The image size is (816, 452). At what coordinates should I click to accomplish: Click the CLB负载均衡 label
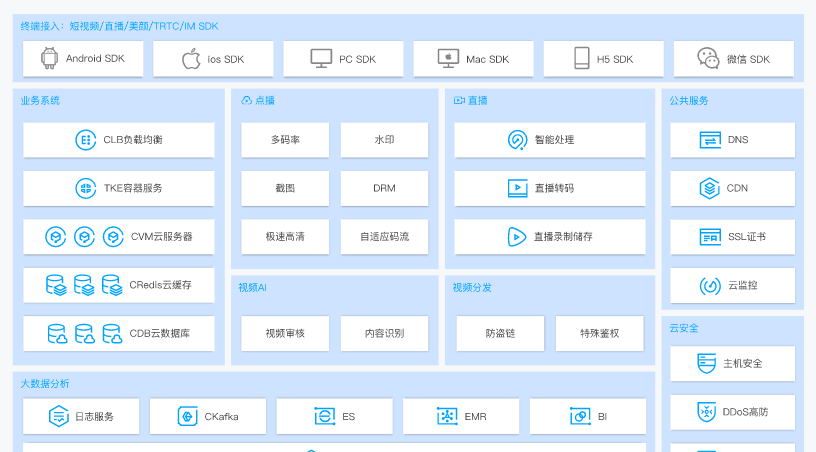pos(133,140)
